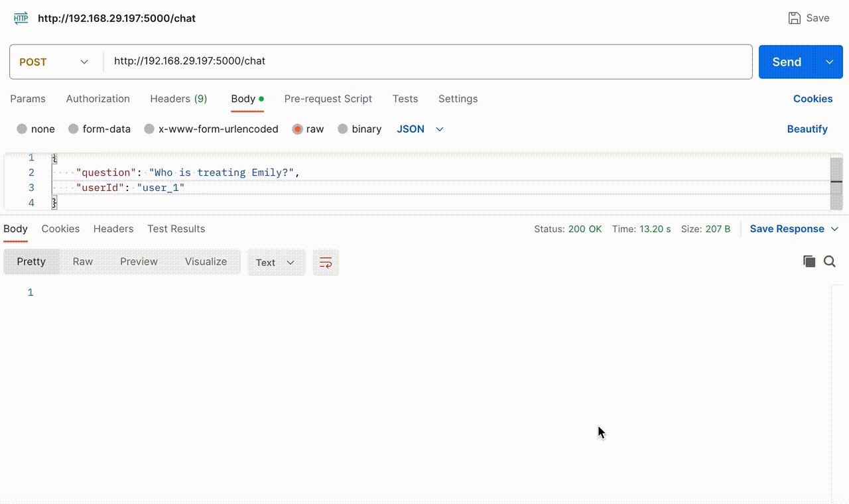Switch response view to Preview
This screenshot has width=849, height=504.
139,261
